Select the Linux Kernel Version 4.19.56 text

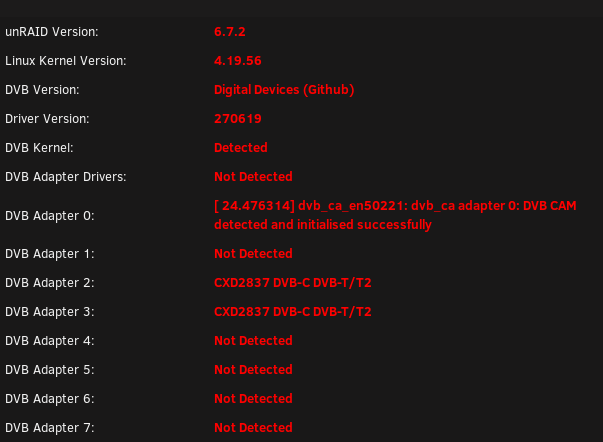[x=238, y=61]
